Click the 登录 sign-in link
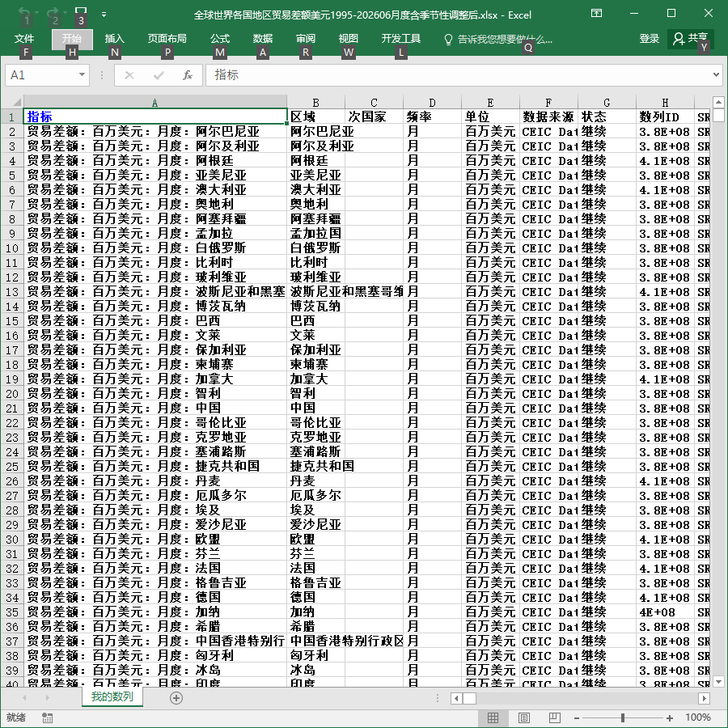The image size is (728, 728). [649, 39]
